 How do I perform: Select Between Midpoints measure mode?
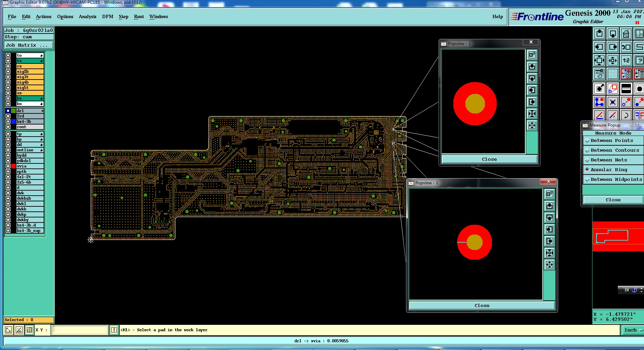(613, 179)
